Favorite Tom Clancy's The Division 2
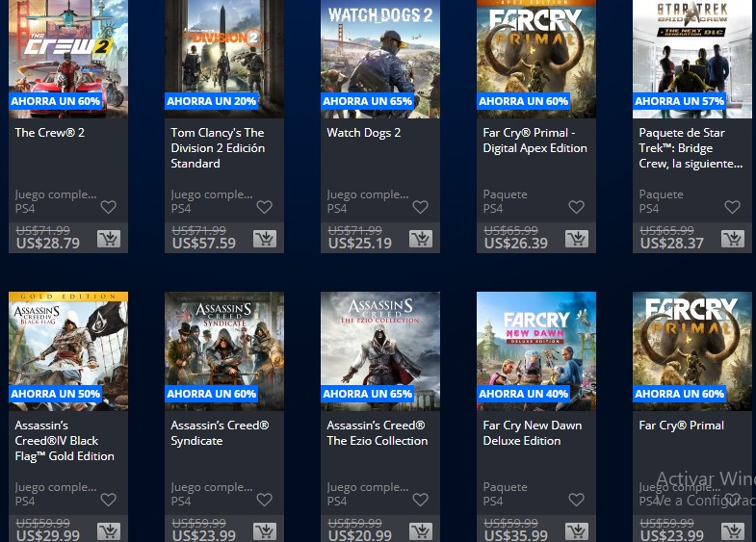 point(264,207)
